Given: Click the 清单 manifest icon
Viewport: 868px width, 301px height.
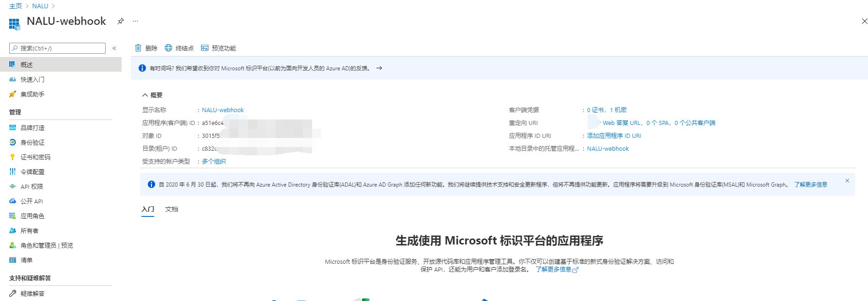Looking at the screenshot, I should coord(12,260).
